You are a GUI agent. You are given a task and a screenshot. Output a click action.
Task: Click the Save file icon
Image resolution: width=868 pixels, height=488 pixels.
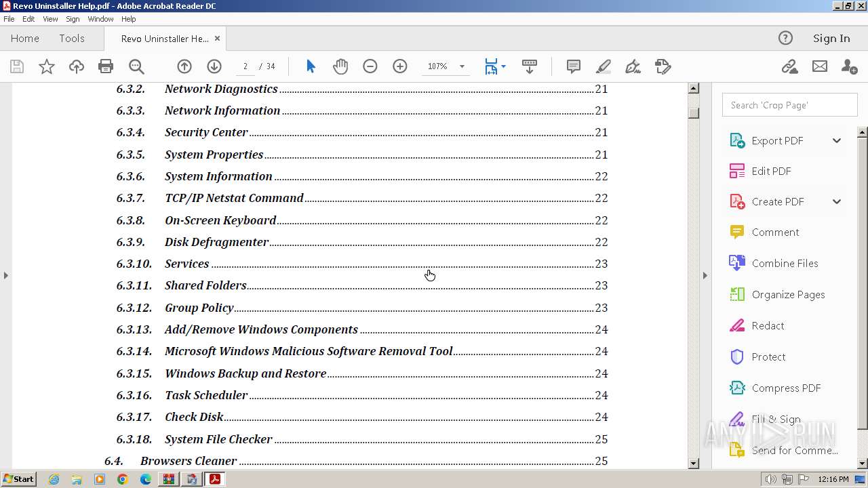17,66
